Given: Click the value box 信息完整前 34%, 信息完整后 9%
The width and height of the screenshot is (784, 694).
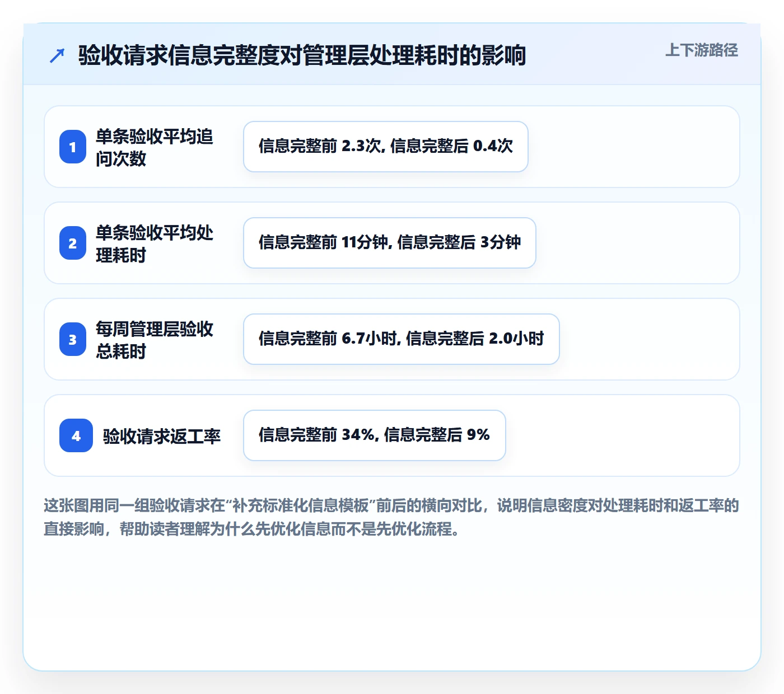Looking at the screenshot, I should coord(375,435).
